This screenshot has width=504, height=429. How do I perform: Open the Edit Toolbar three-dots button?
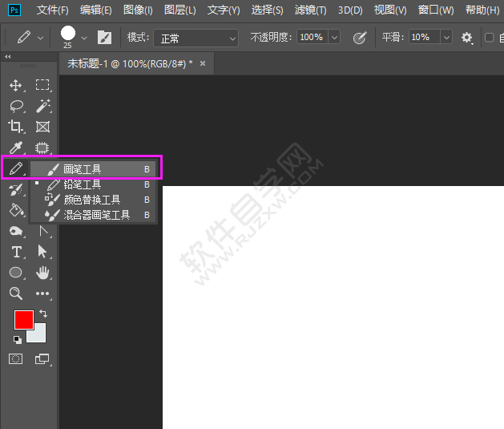[x=42, y=293]
